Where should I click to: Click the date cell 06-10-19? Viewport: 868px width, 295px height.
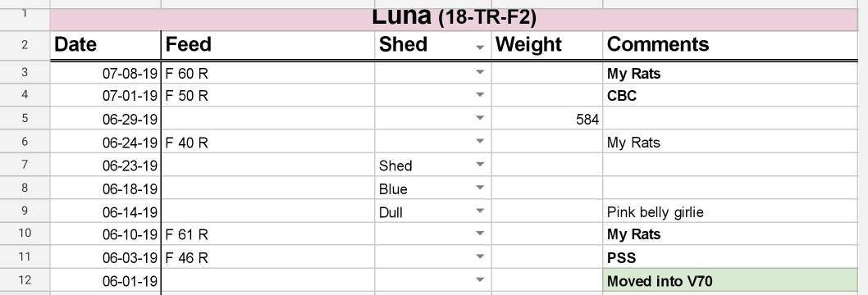(105, 234)
